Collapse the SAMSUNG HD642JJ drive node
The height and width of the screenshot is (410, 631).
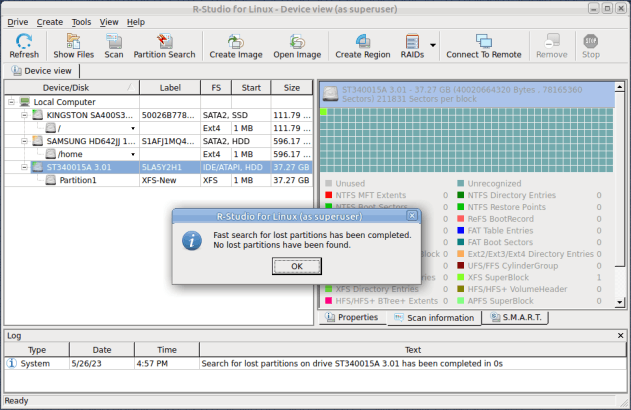coord(24,141)
